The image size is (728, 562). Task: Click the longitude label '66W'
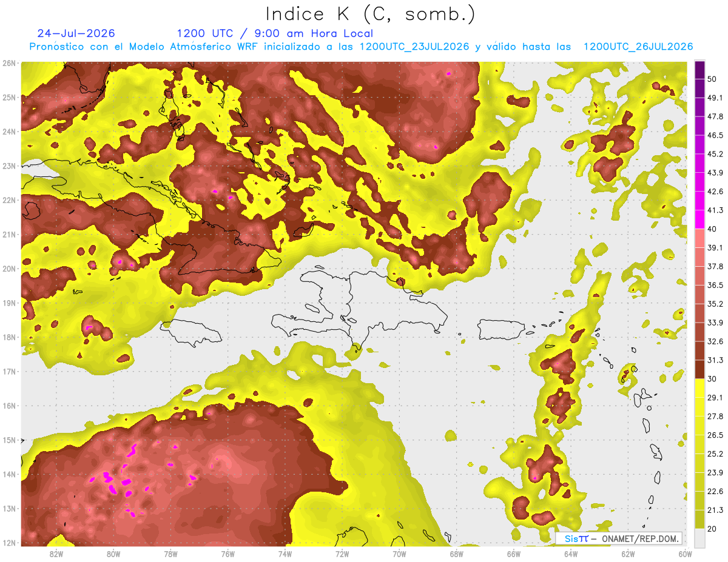point(514,554)
